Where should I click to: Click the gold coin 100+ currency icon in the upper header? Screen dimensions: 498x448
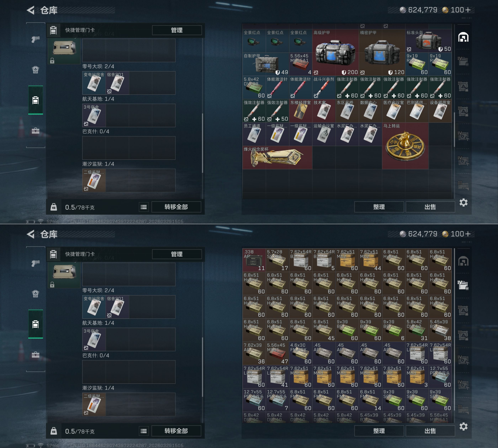click(445, 10)
